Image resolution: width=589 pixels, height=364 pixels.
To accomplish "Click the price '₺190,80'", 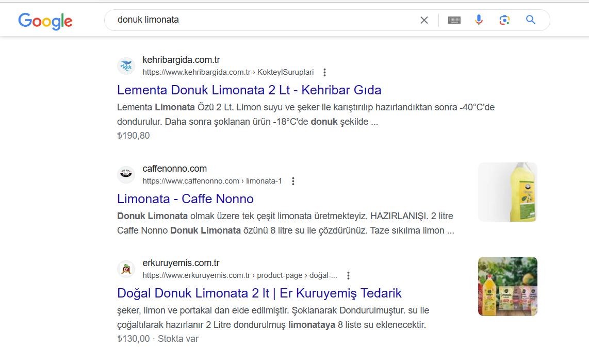I will (134, 136).
